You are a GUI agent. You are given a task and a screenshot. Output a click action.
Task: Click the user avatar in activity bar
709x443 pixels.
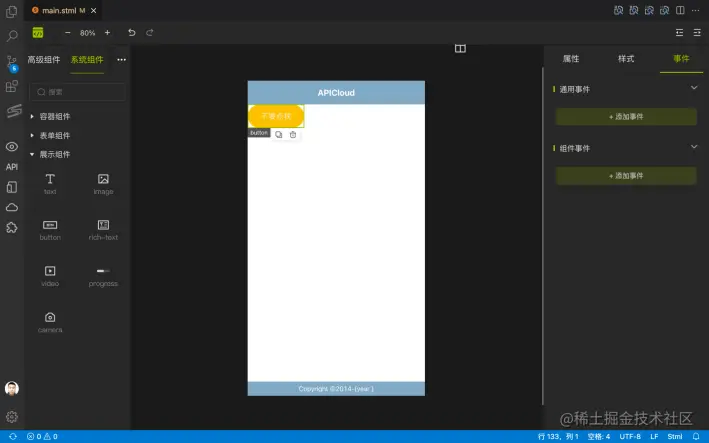tap(12, 388)
